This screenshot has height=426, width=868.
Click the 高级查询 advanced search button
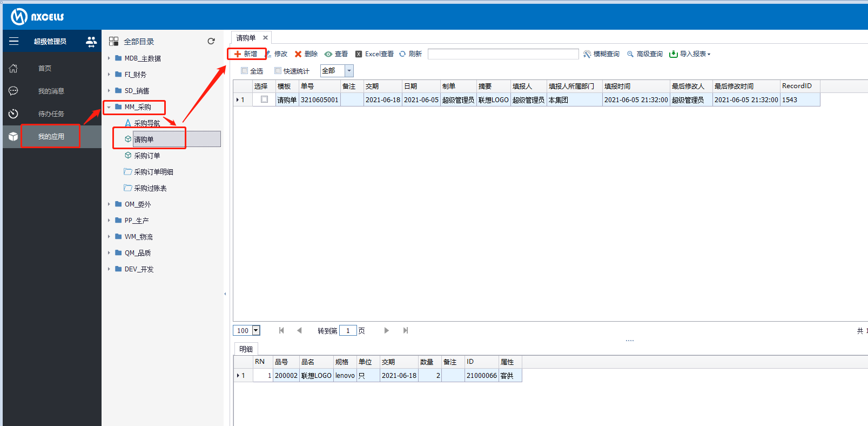[645, 54]
